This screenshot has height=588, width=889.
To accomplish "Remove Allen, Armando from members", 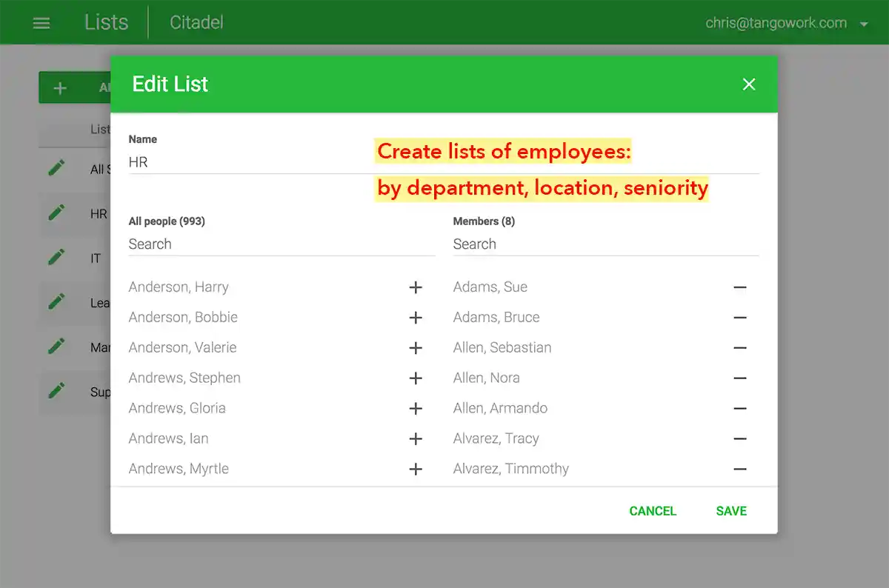I will point(739,409).
